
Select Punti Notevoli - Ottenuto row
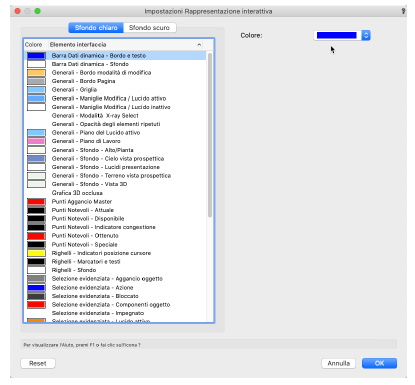[115, 236]
